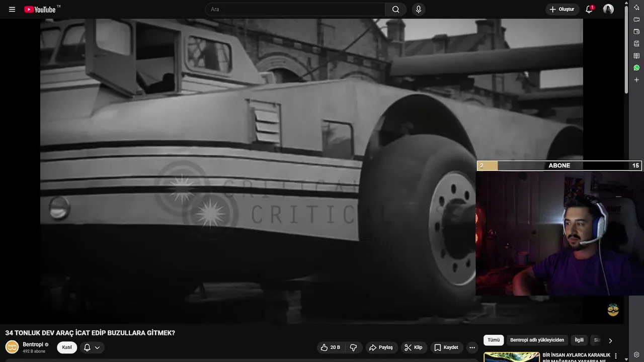Like the video with 20 B likes
Viewport: 644px width, 362px height.
331,347
